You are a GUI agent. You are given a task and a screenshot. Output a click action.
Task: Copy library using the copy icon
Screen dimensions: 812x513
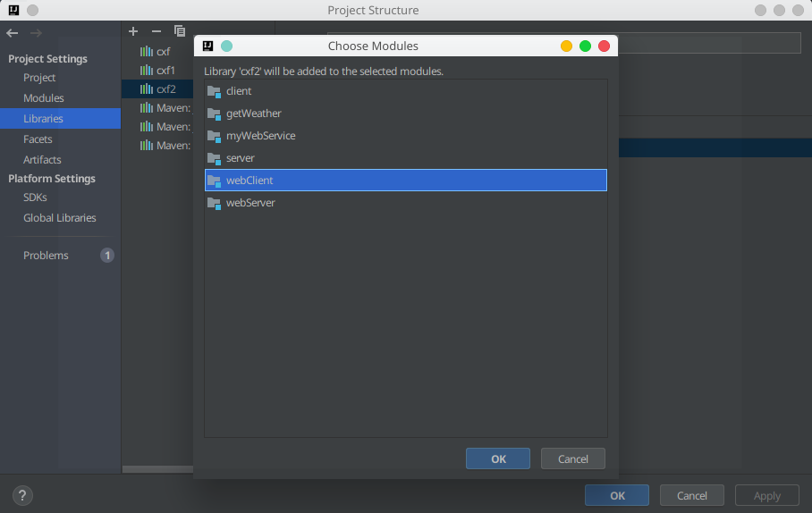pos(180,31)
